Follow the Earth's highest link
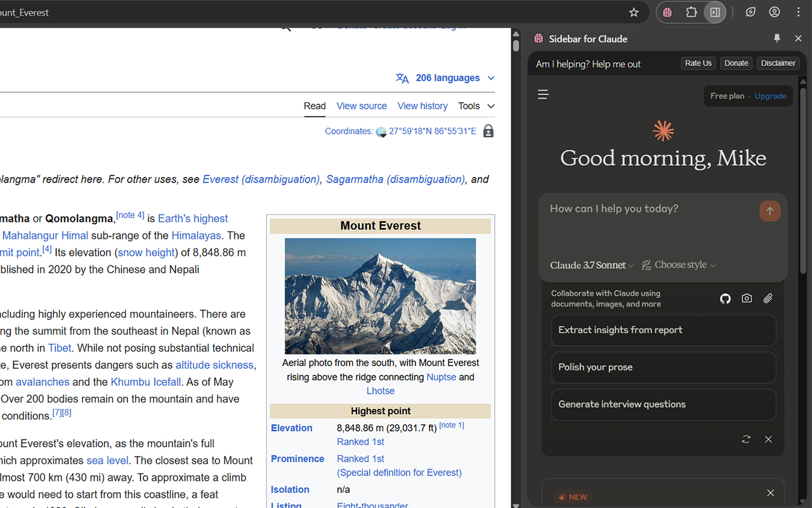 coord(193,218)
